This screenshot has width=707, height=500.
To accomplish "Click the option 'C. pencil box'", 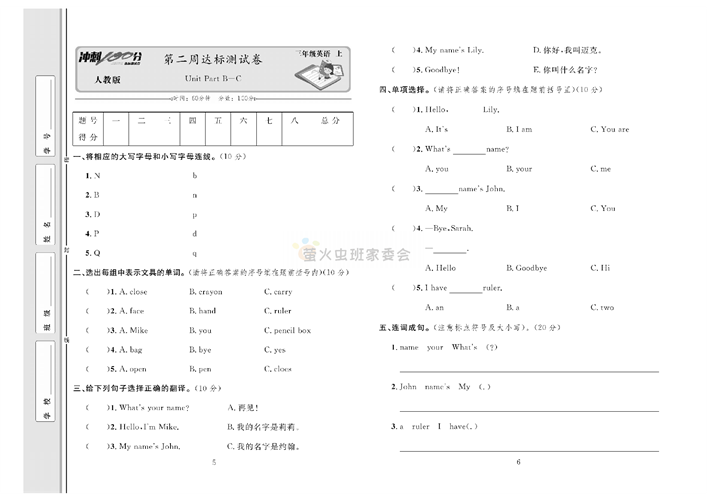I will point(287,330).
